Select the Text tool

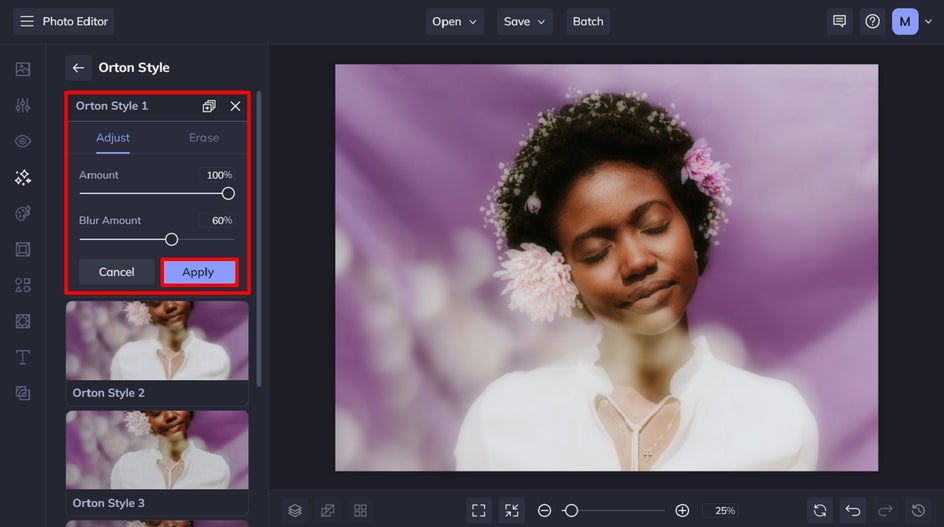[23, 357]
